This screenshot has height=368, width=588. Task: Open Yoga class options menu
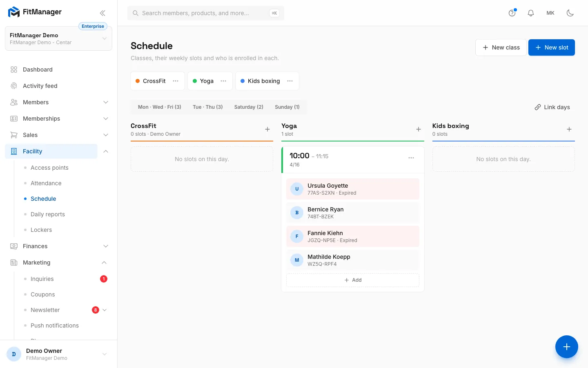tap(223, 81)
